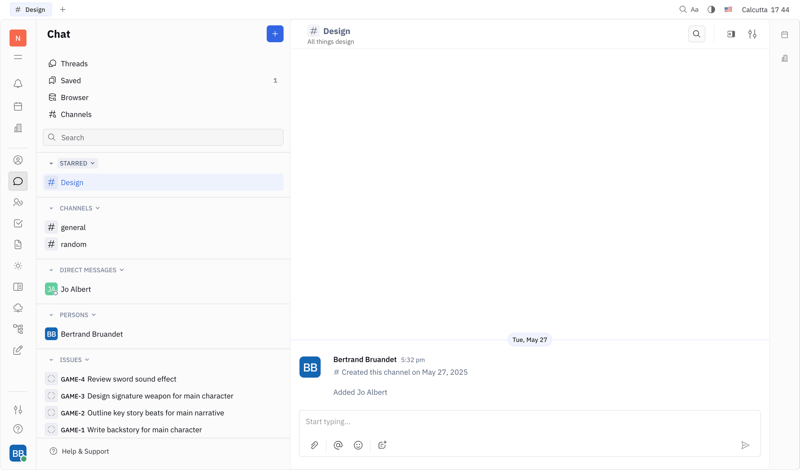This screenshot has height=470, width=800.
Task: Insert a mention with the @ icon
Action: (338, 445)
